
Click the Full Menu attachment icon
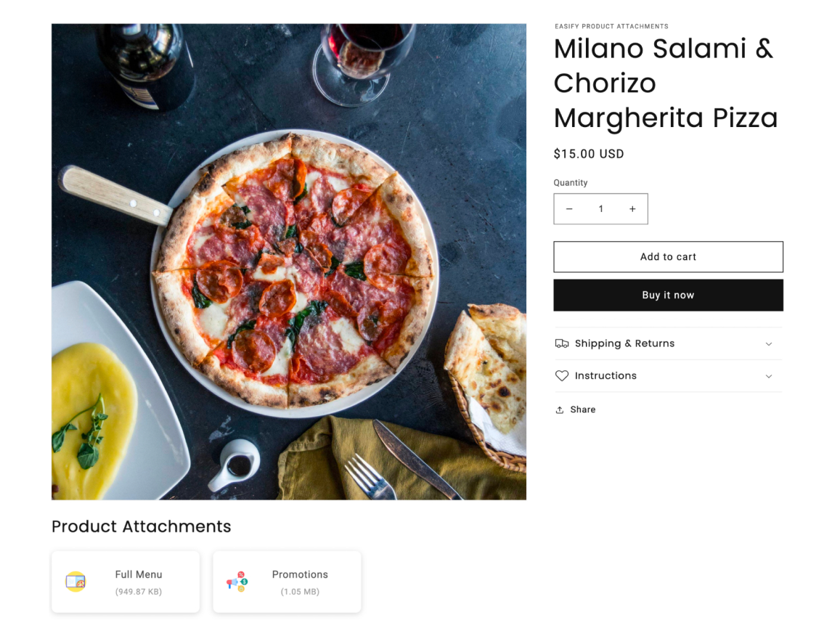click(76, 582)
